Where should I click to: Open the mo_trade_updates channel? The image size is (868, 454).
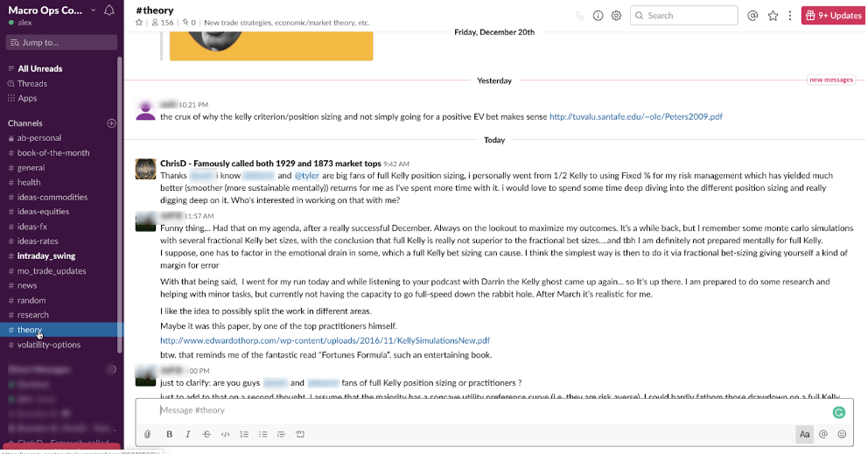pos(52,271)
